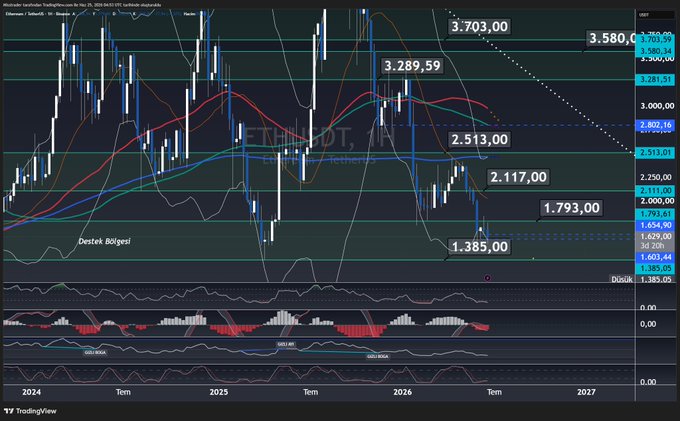Click the 2024 label on time axis
680x421 pixels.
[x=32, y=392]
